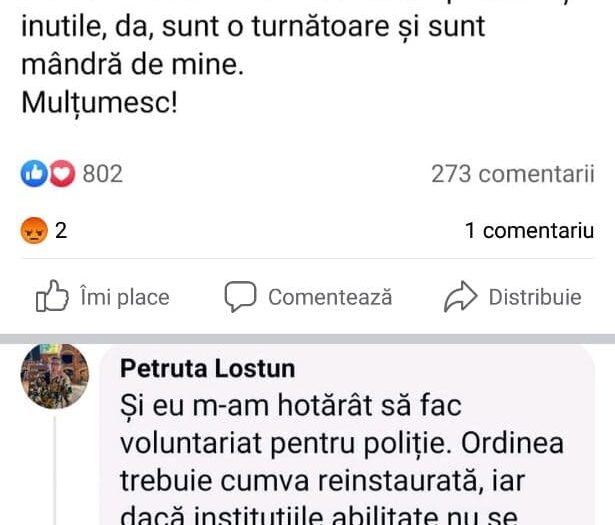
Task: Open Petruta Lostun's profile picture
Action: [55, 375]
